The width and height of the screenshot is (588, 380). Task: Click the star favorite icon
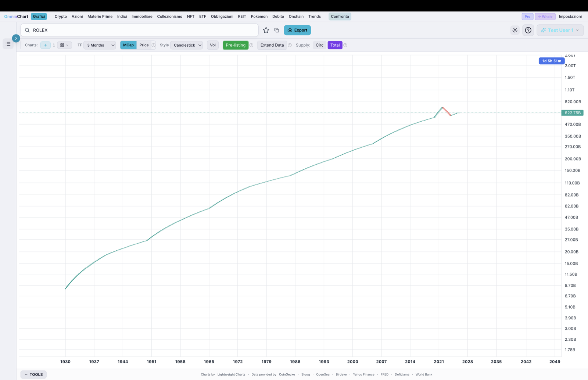266,30
